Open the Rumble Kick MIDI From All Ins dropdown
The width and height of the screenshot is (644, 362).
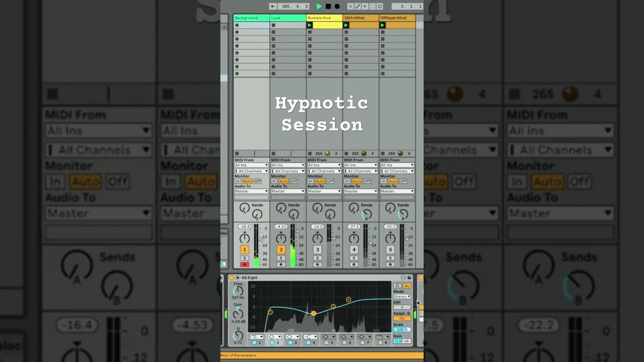[x=325, y=165]
